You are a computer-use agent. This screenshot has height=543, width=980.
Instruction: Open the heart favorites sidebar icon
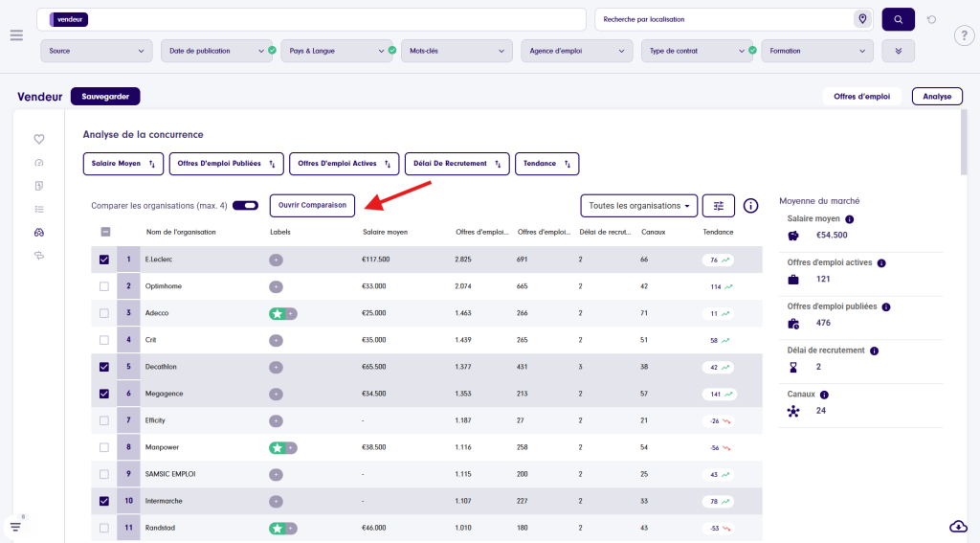coord(39,140)
